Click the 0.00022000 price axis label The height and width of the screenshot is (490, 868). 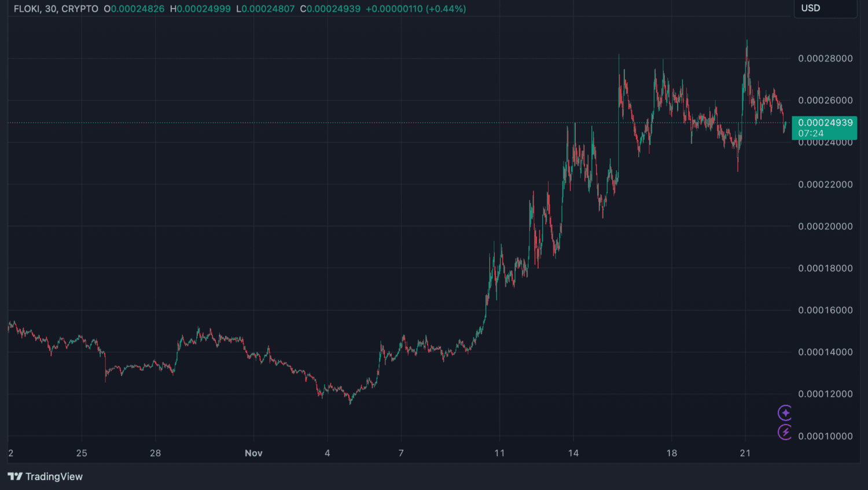825,184
